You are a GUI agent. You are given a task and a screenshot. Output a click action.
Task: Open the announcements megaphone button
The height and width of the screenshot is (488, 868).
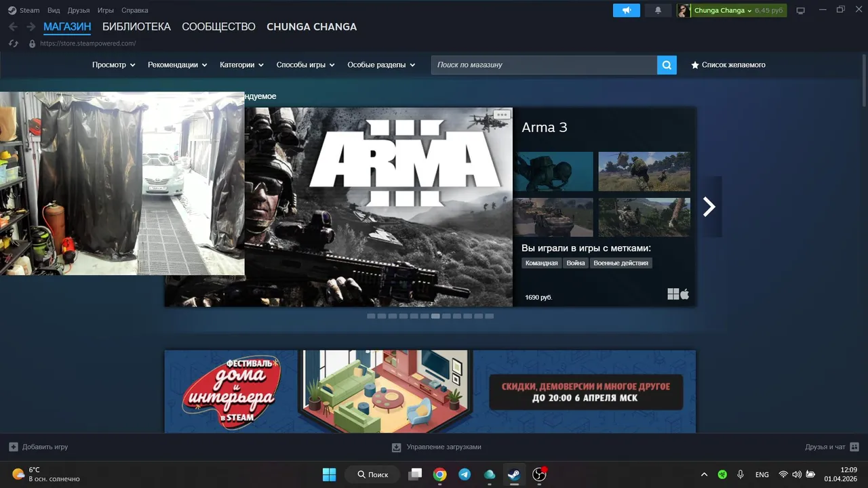click(x=627, y=10)
